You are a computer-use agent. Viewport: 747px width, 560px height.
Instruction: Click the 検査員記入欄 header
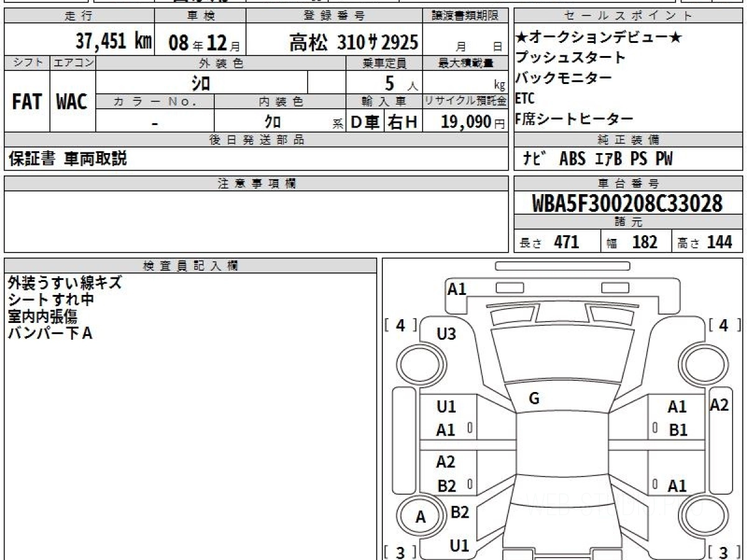pyautogui.click(x=190, y=266)
